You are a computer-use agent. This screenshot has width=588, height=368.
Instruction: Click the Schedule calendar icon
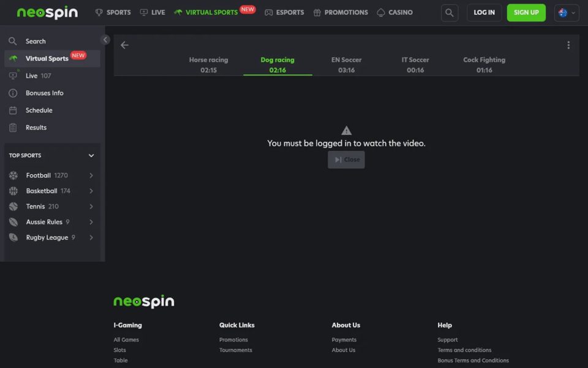[x=13, y=110]
